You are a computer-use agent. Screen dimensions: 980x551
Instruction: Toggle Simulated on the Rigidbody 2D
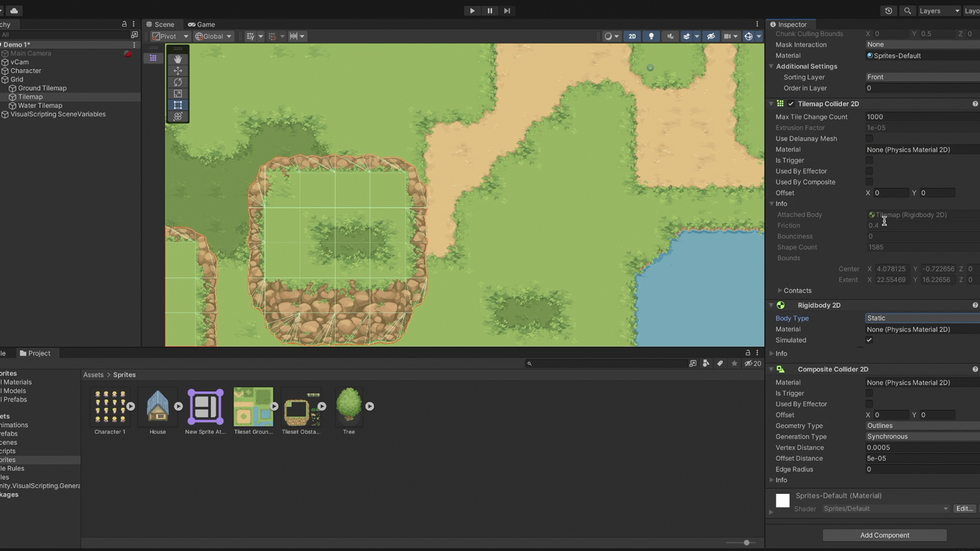[x=869, y=340]
